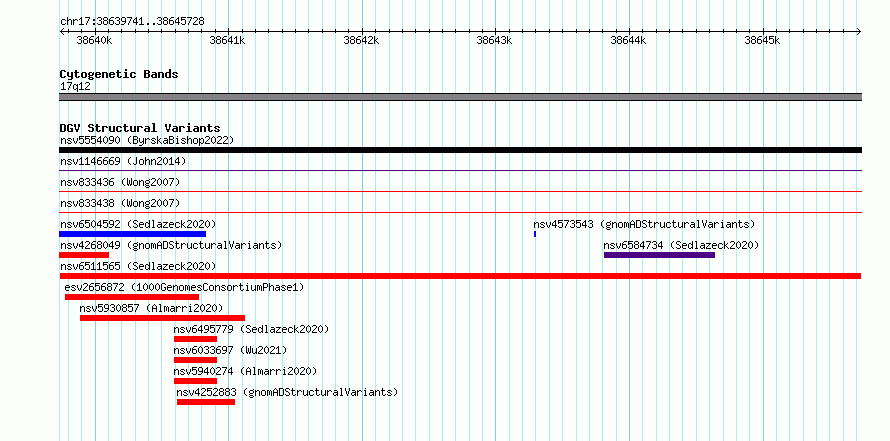Select the long red nsv6511565 bar
Image resolution: width=890 pixels, height=441 pixels.
click(460, 276)
